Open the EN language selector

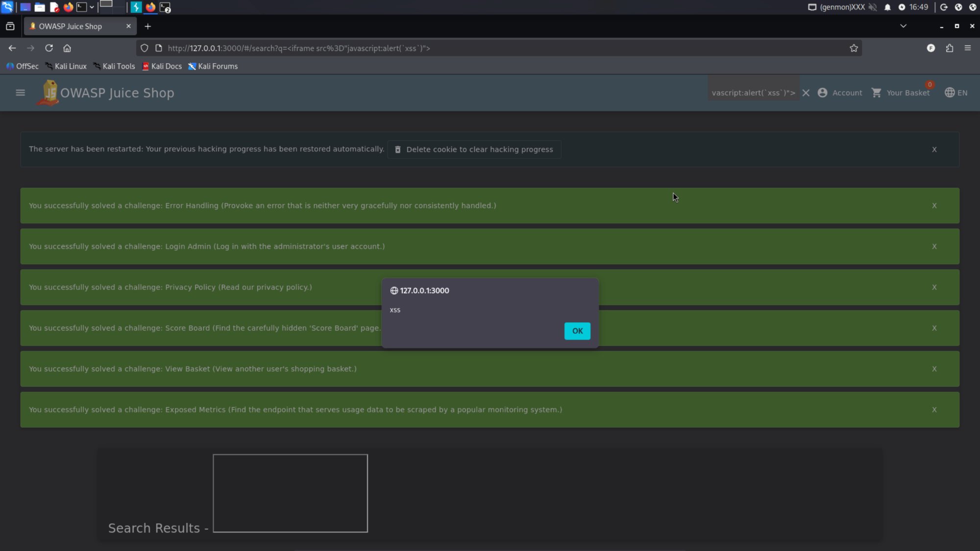pyautogui.click(x=956, y=93)
